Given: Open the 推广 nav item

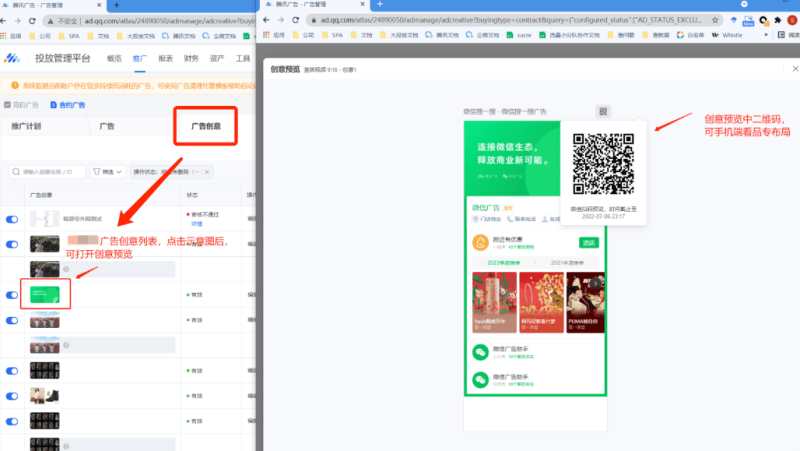Looking at the screenshot, I should (x=140, y=59).
